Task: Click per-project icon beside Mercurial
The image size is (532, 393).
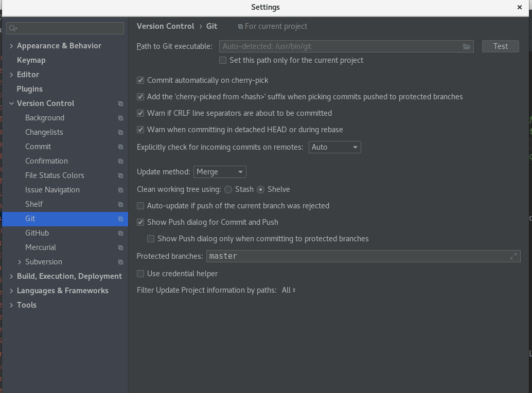Action: pos(120,247)
